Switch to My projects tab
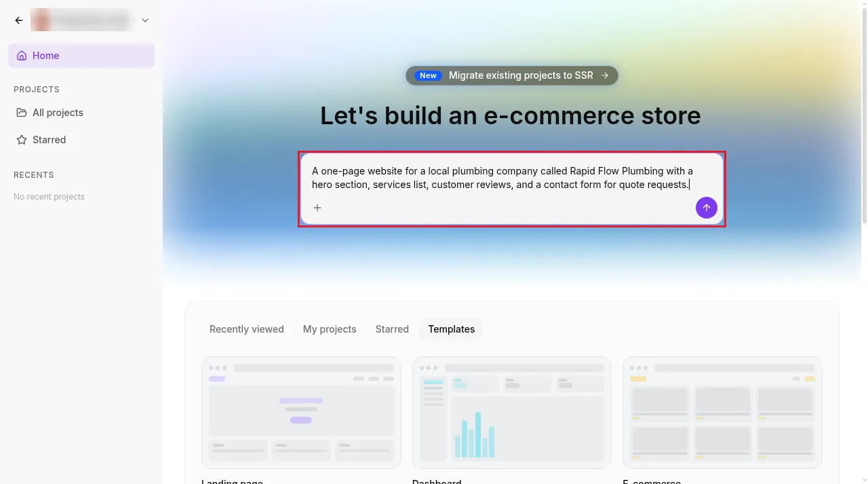The image size is (868, 484). 330,329
